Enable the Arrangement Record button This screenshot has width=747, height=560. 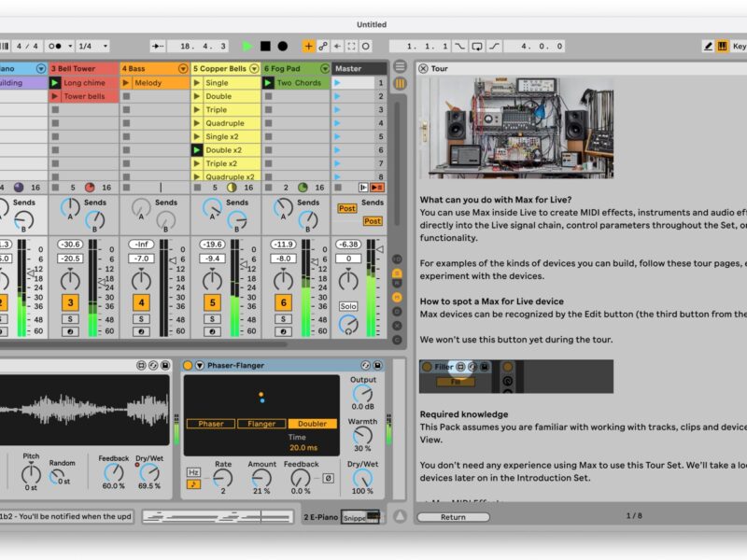[x=282, y=46]
